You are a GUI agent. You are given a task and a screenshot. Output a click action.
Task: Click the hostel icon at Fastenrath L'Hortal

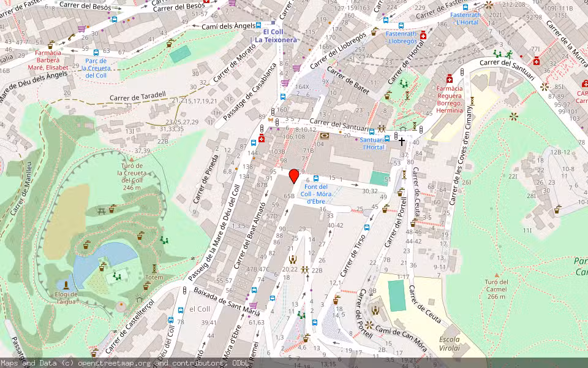pyautogui.click(x=466, y=7)
